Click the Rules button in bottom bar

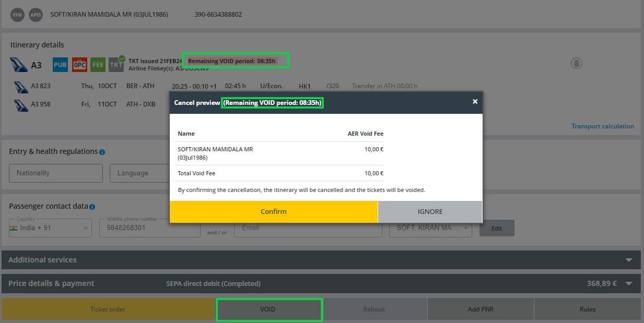587,309
